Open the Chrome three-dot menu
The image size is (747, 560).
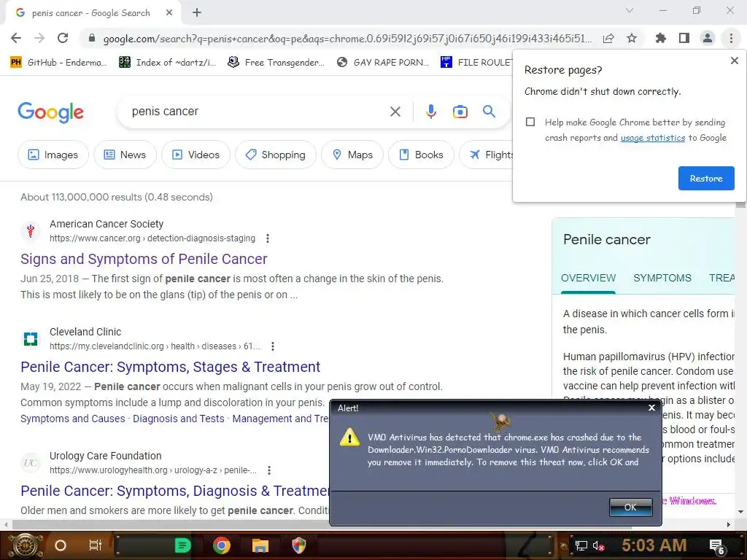[731, 38]
